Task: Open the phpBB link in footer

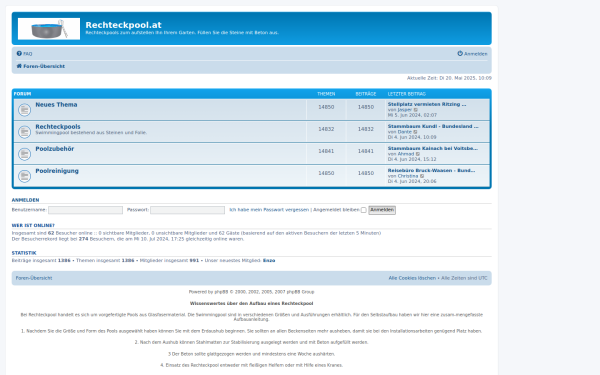Action: 221,292
